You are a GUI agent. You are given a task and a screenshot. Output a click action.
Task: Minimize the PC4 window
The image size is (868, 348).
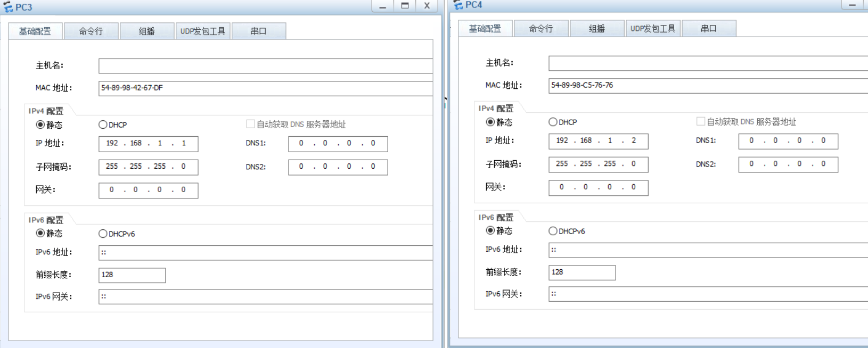[x=853, y=5]
